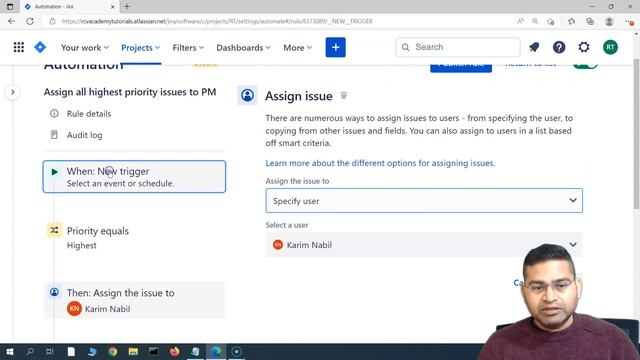Screen dimensions: 640x360
Task: Click the blue Create plus button
Action: [x=336, y=47]
